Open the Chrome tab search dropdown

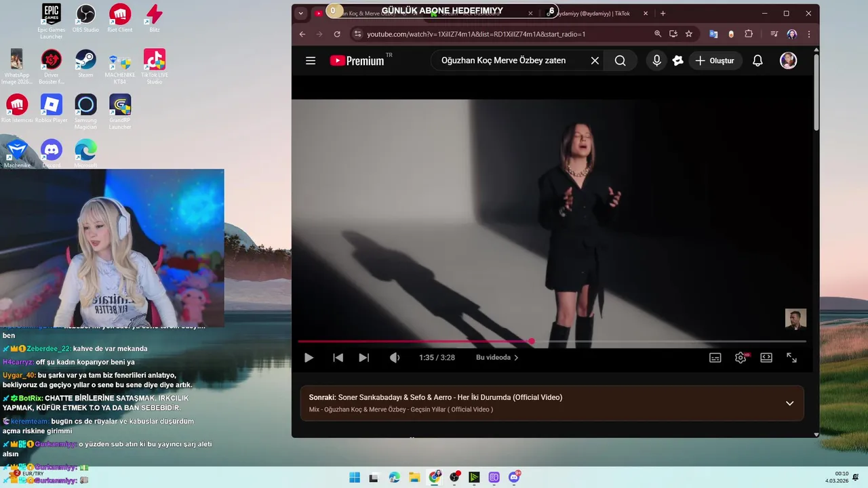point(301,13)
